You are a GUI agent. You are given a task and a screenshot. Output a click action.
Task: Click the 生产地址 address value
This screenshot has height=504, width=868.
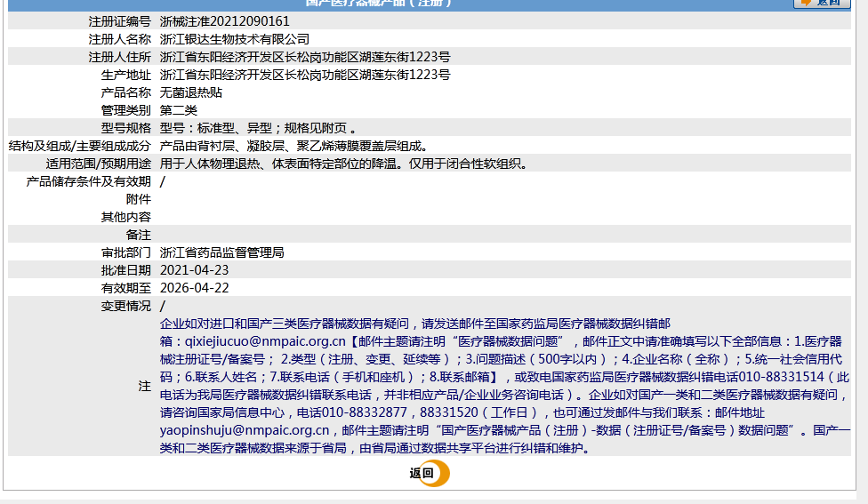(x=305, y=75)
